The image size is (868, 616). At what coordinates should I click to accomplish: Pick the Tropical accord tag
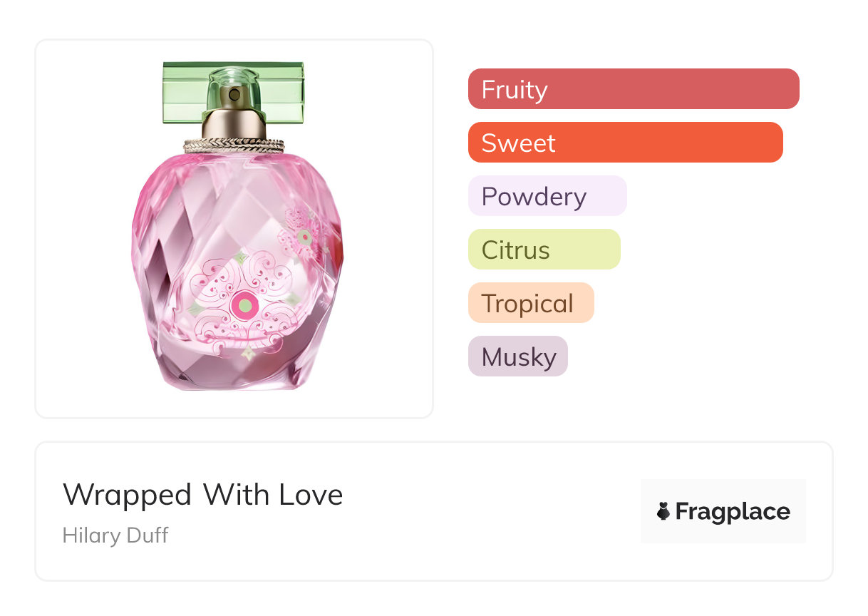[x=530, y=303]
